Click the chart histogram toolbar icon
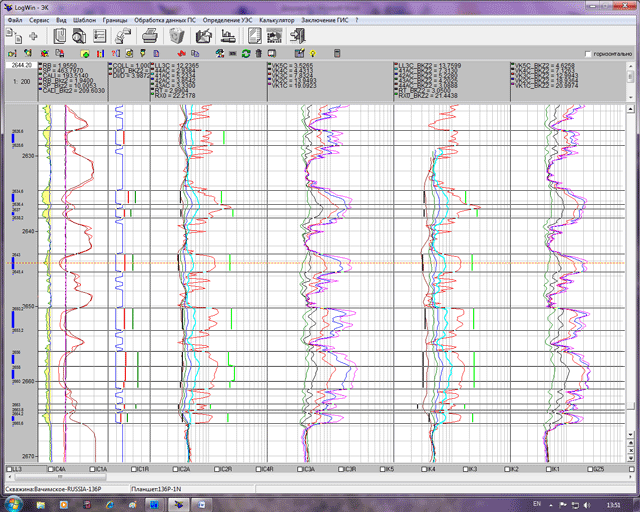Screen dimensions: 640x512 (x=228, y=36)
